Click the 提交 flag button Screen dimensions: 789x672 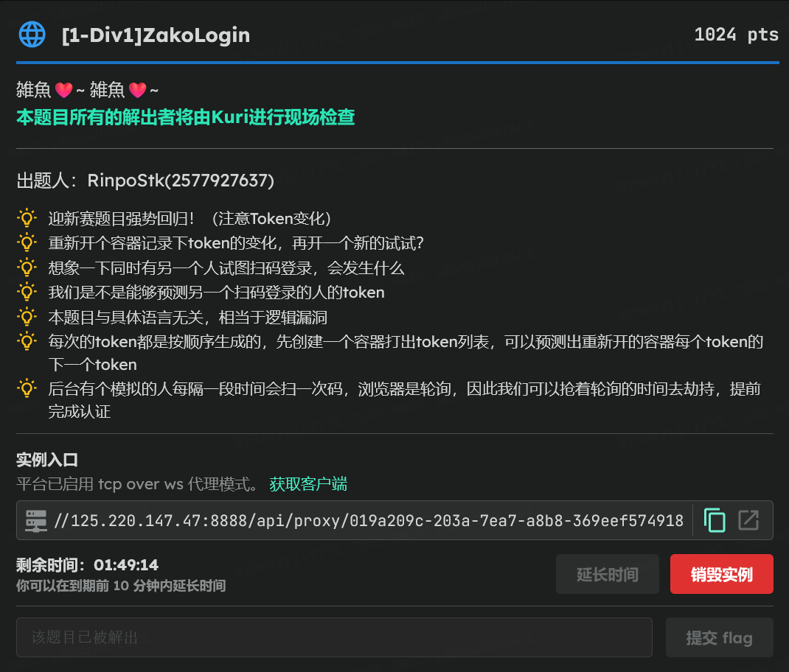(719, 637)
